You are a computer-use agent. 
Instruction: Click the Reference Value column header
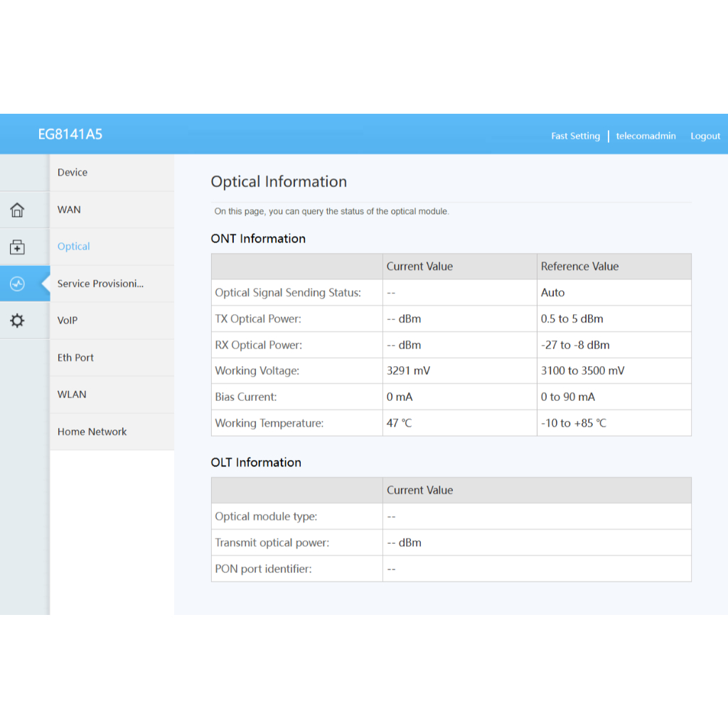pos(579,267)
